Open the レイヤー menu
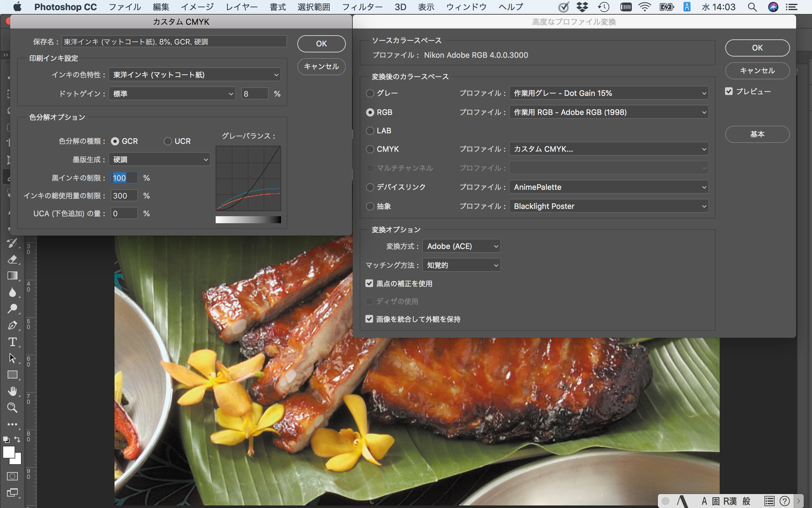 tap(242, 7)
